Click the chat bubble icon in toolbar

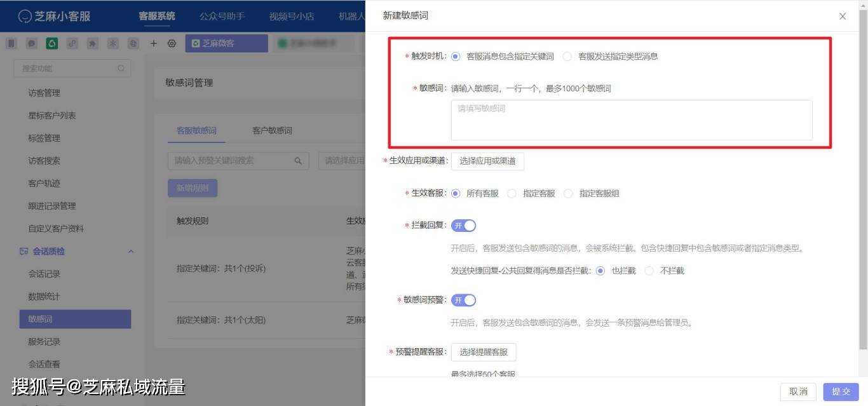click(31, 43)
